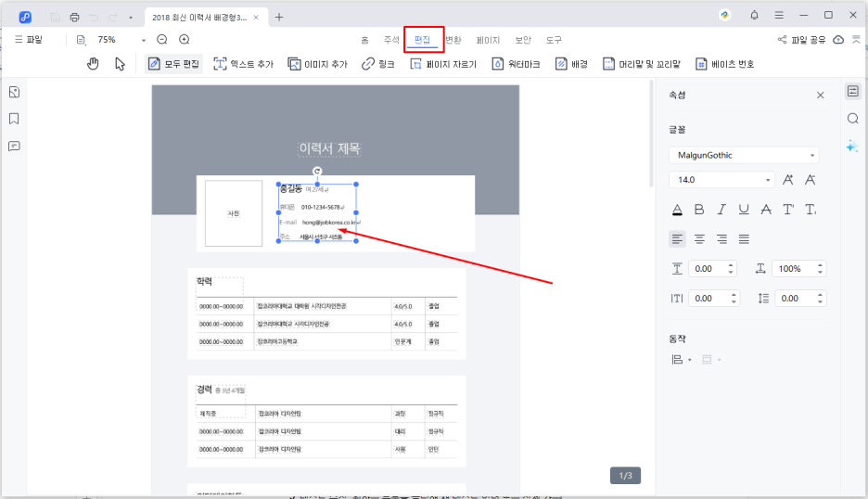
Task: Center align text
Action: (x=700, y=238)
